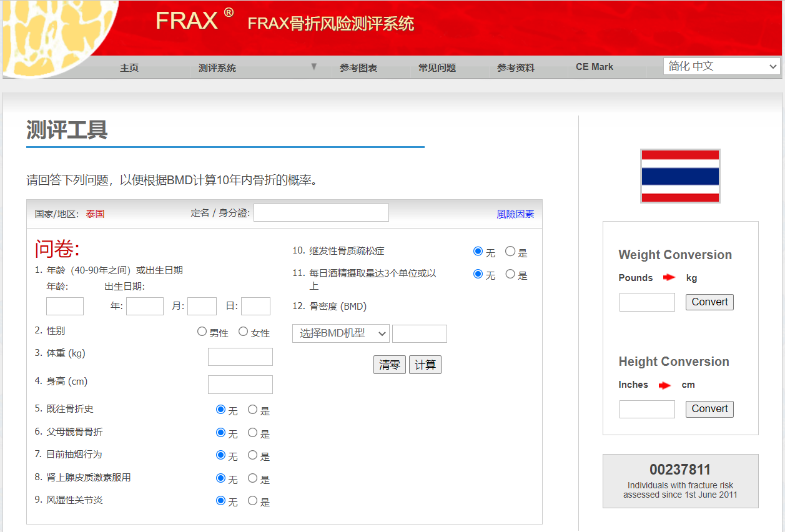Viewport: 785px width, 532px height.
Task: Click the red arrow next to Pounds
Action: (x=669, y=278)
